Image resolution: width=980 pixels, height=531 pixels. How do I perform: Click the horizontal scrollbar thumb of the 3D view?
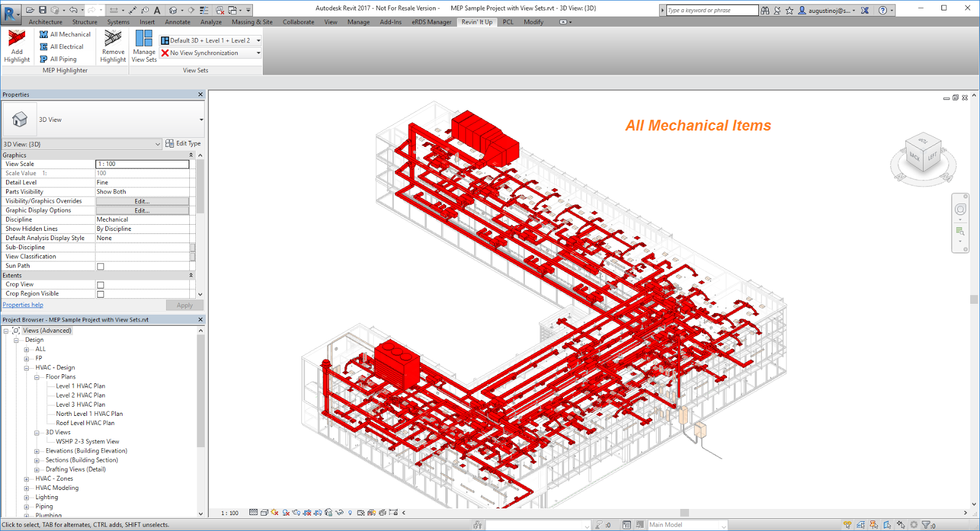684,513
